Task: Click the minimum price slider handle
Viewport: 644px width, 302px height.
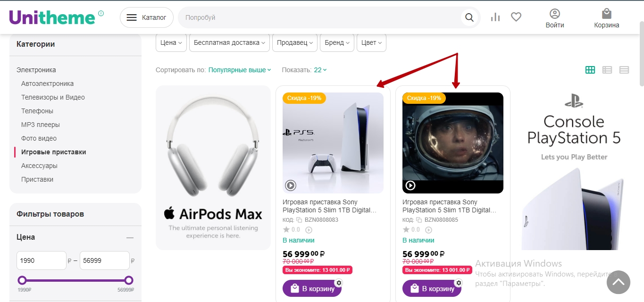Action: pos(22,280)
